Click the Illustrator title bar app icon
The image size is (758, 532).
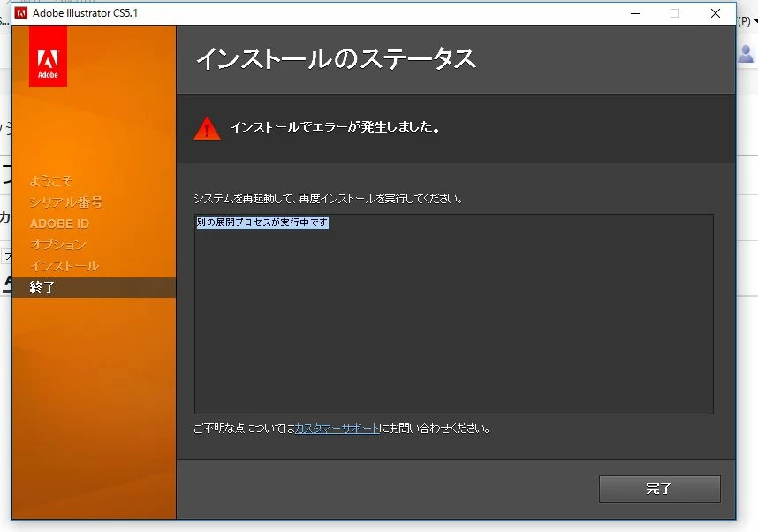coord(21,13)
